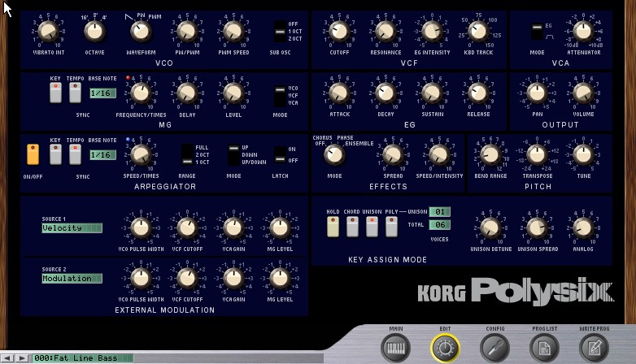Enable Unison key assign mode

point(372,227)
